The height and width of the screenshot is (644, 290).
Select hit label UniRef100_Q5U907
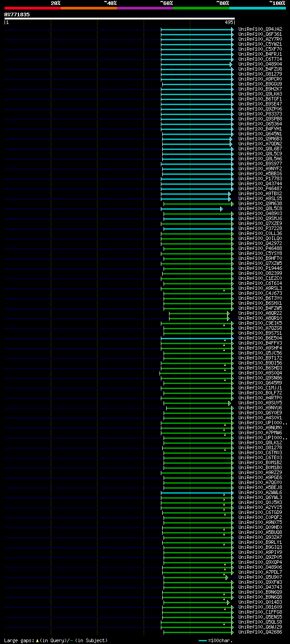[260, 577]
